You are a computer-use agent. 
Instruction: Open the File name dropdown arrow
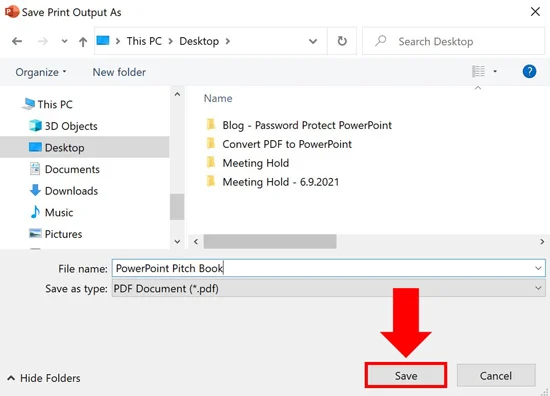538,268
